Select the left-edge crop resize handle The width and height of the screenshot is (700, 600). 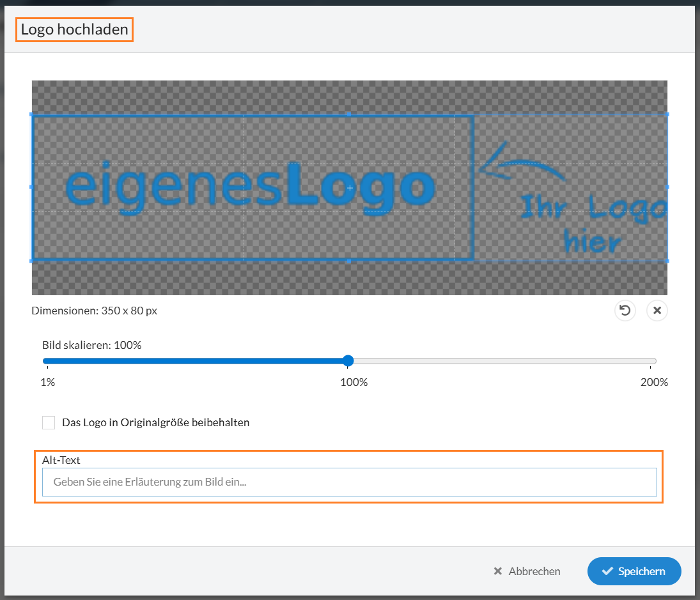[x=31, y=188]
